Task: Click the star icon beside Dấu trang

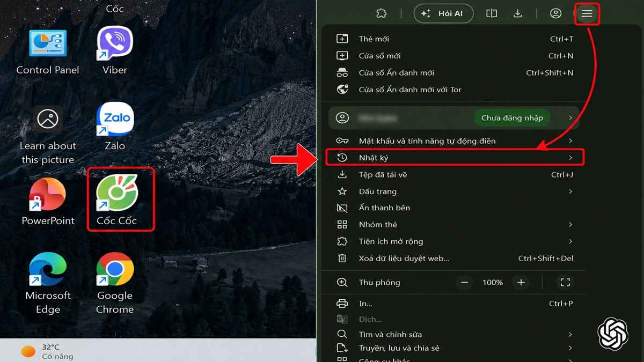Action: tap(342, 191)
